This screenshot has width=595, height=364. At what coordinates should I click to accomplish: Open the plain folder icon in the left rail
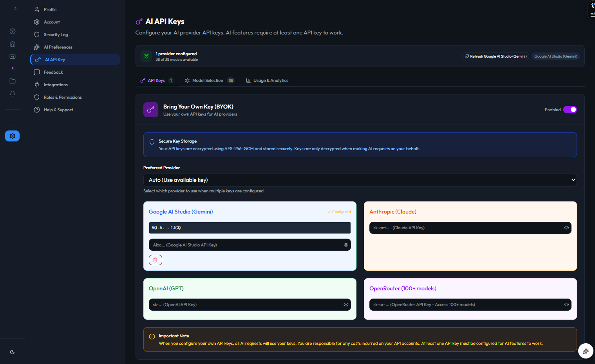pos(13,81)
